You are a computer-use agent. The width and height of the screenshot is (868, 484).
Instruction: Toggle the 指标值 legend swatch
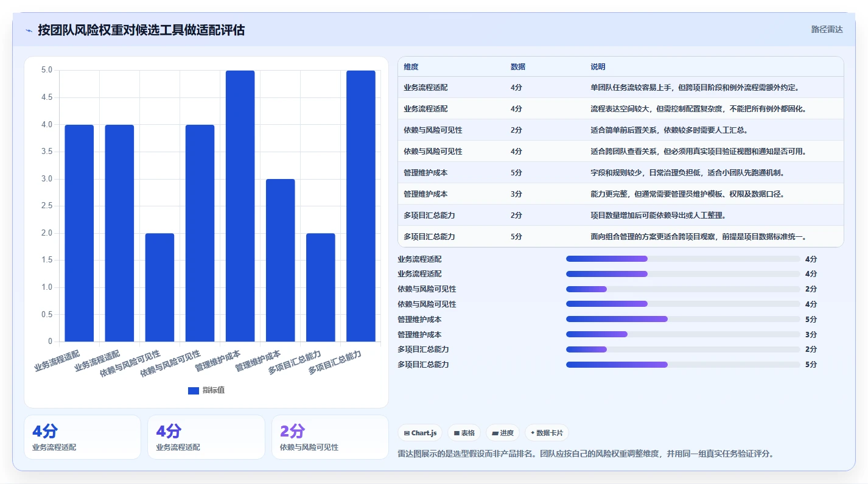point(194,390)
